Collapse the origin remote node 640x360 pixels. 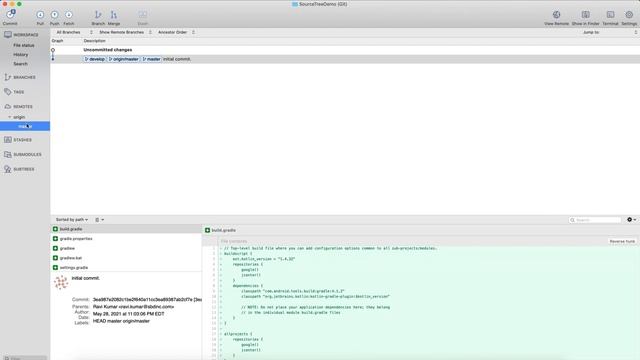click(10, 117)
